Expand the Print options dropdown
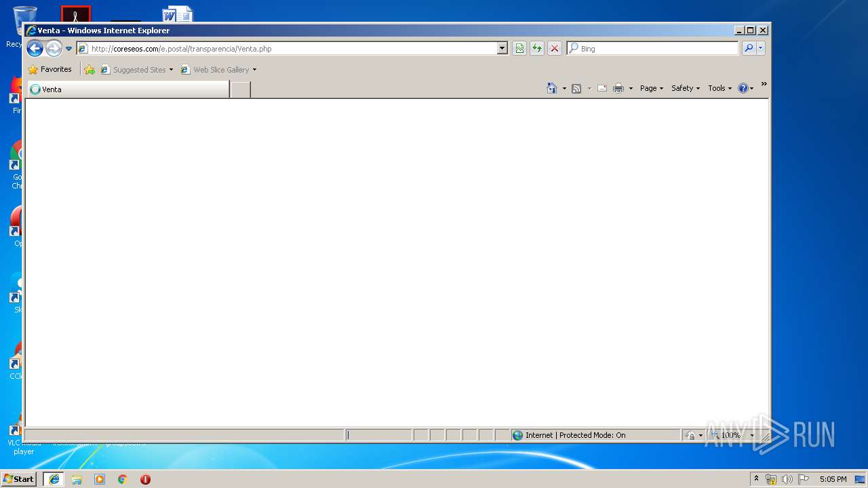Screen dimensions: 868x488 (631, 88)
